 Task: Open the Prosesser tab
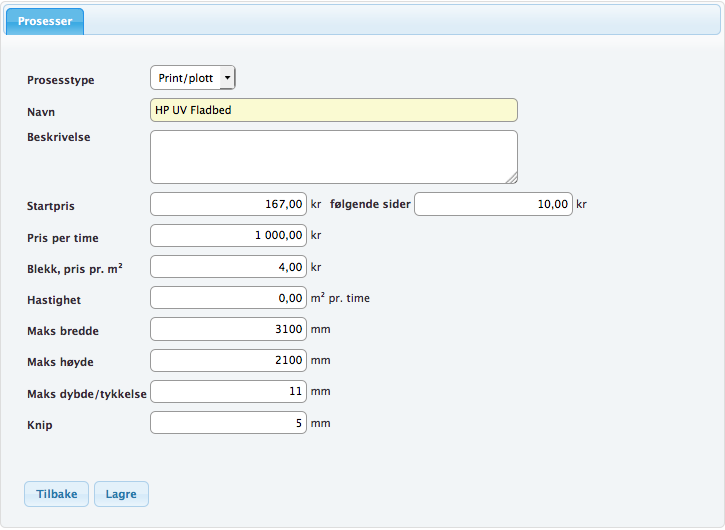45,21
